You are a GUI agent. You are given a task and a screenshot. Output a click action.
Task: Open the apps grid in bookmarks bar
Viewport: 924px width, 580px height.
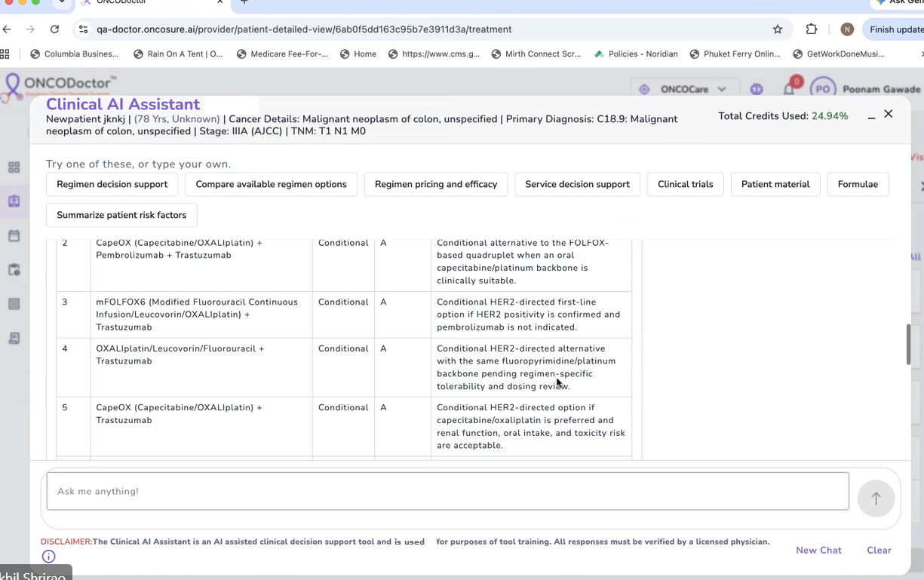coord(5,54)
